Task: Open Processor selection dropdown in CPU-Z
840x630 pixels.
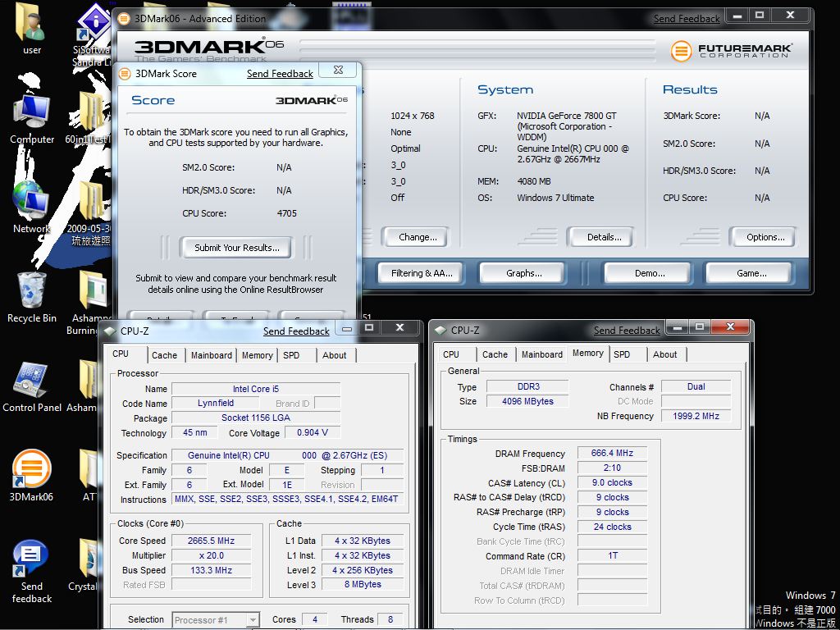Action: [x=253, y=620]
